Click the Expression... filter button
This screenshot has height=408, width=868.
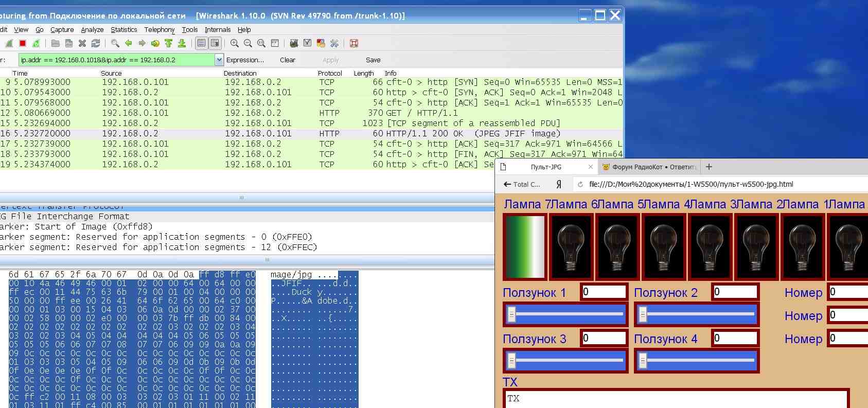pos(245,60)
